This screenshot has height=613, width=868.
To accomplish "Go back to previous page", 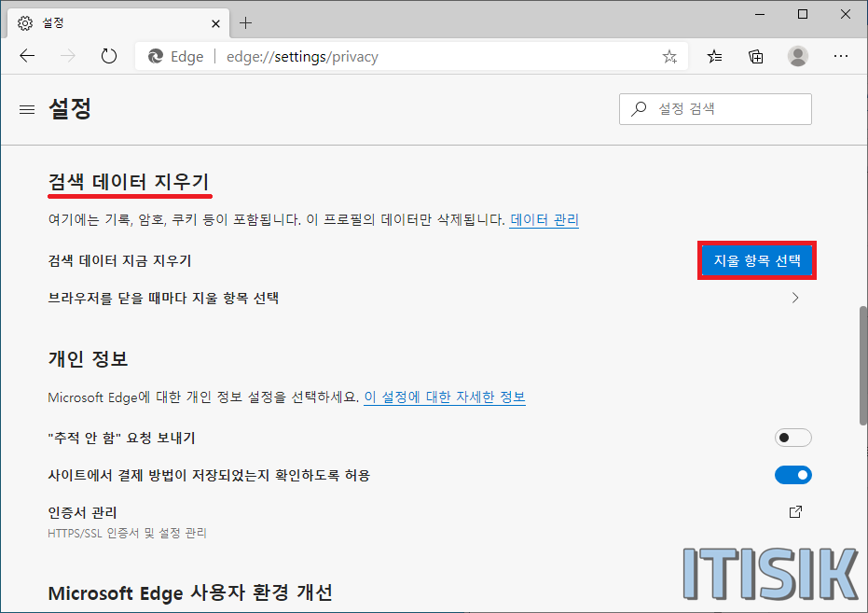I will click(x=27, y=56).
